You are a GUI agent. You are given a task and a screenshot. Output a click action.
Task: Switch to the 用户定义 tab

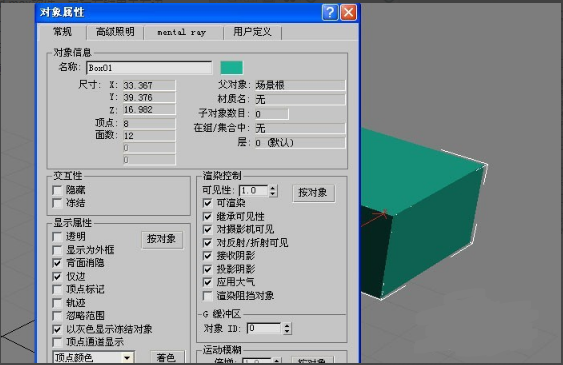tap(252, 32)
